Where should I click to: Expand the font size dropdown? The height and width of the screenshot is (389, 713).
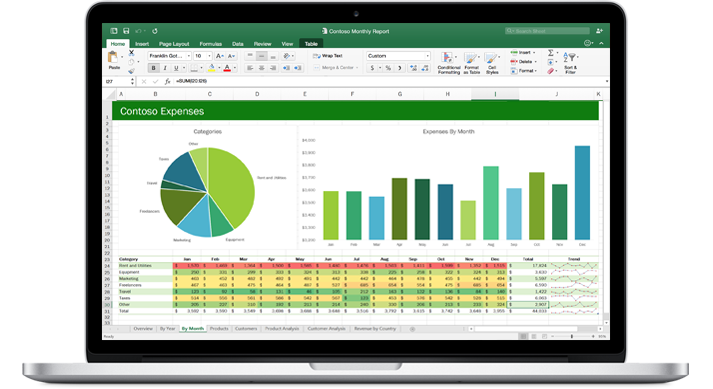(202, 56)
